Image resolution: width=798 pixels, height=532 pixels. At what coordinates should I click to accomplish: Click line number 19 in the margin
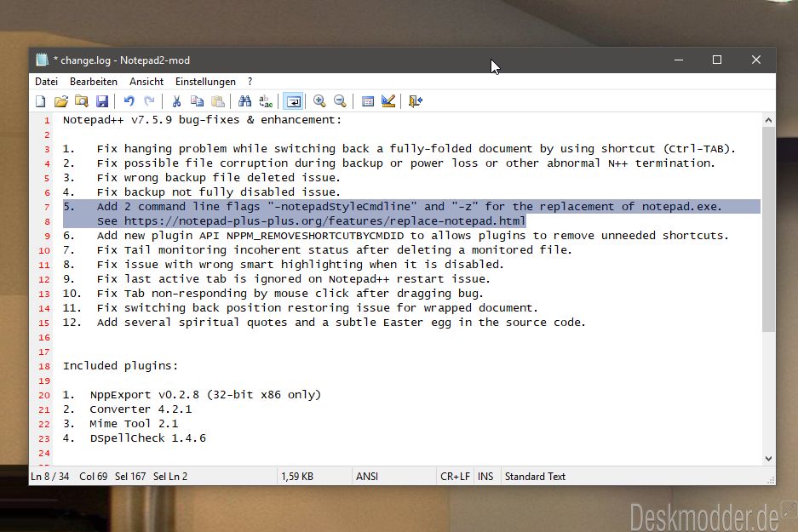[x=45, y=381]
